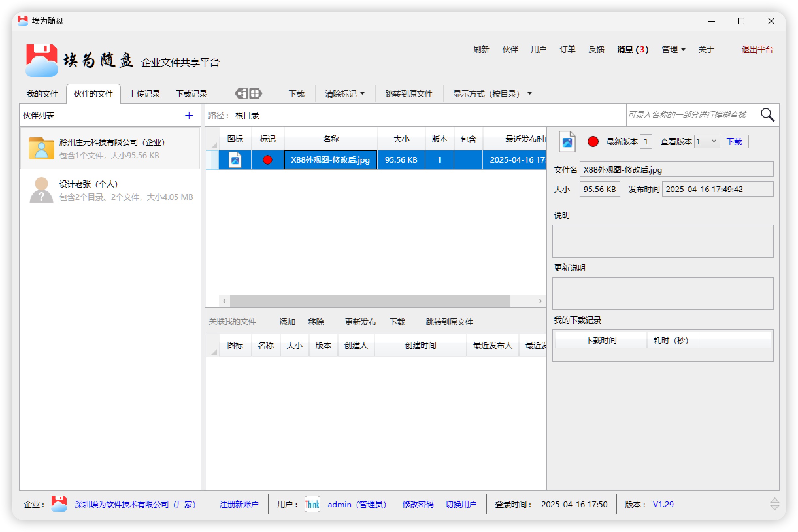Open 用户 in the top menu
The image size is (798, 532).
(x=539, y=50)
